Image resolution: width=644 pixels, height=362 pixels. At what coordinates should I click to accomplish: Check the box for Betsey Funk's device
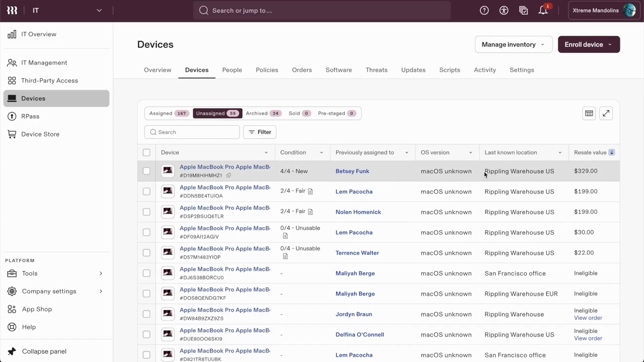tap(146, 171)
